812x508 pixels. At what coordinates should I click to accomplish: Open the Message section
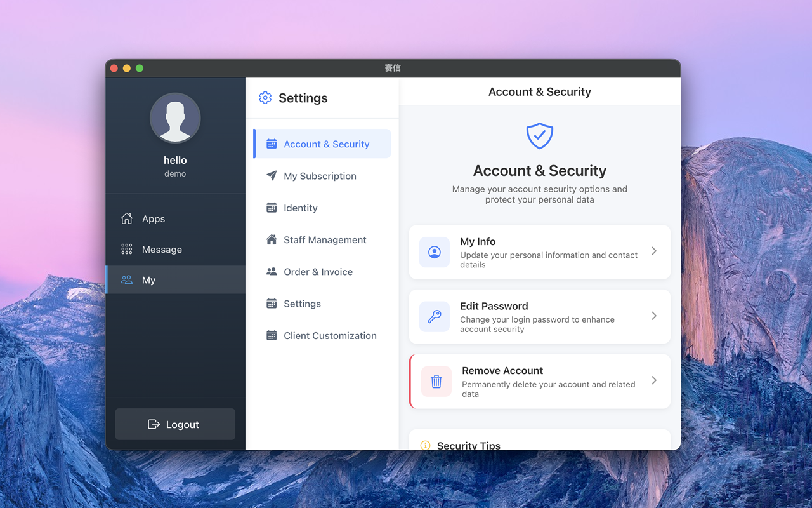175,249
